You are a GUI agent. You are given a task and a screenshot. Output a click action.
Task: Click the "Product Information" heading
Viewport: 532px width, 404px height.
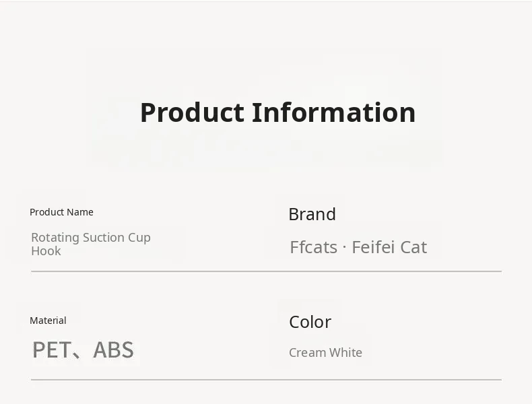click(277, 112)
